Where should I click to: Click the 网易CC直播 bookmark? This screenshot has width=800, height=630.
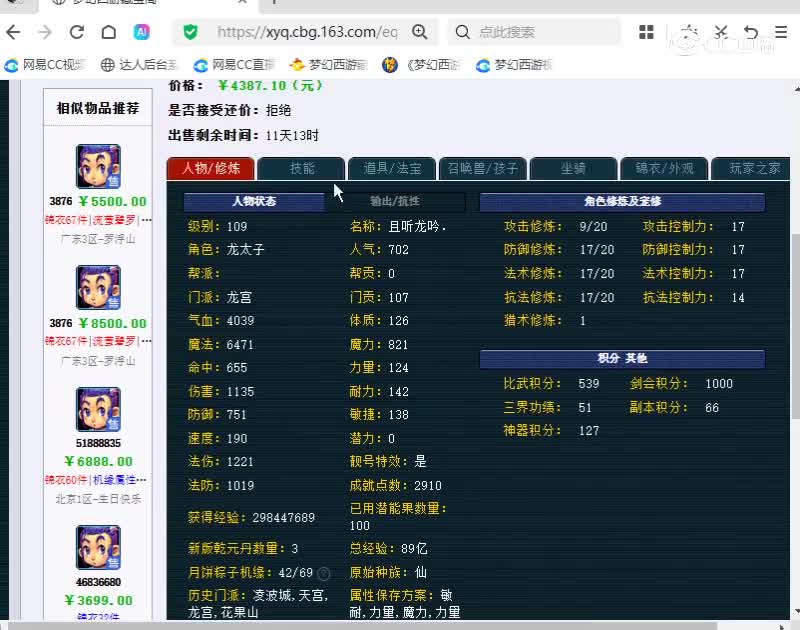(x=234, y=65)
